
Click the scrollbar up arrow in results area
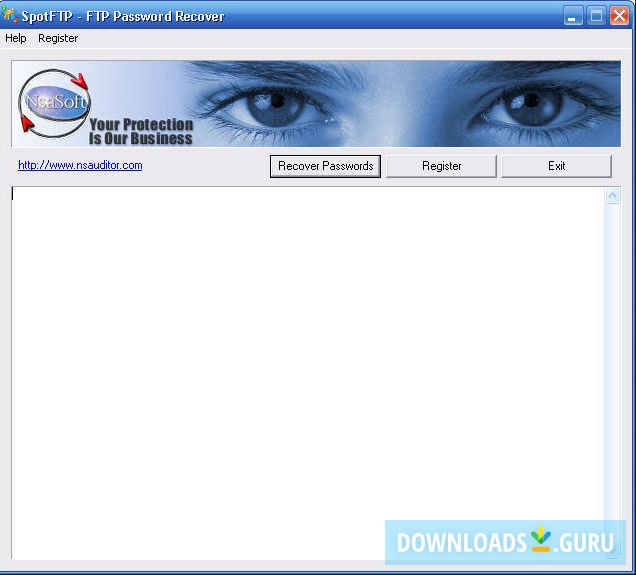coord(612,196)
